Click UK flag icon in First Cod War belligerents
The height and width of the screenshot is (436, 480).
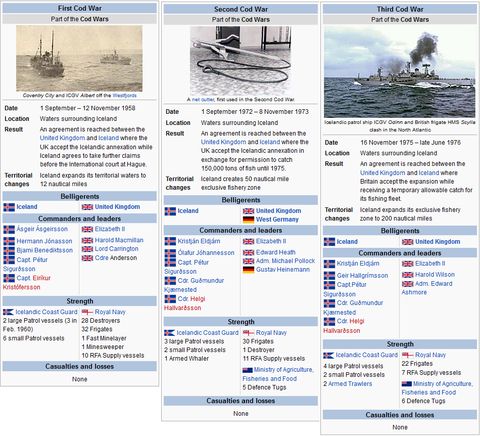click(87, 207)
